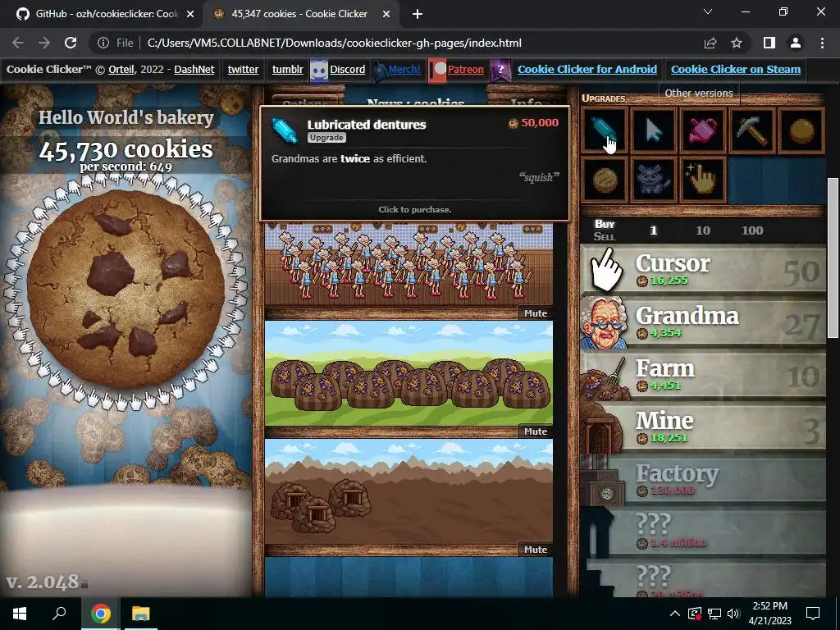Click the plain cookie upgrade in top row
The width and height of the screenshot is (840, 630).
[x=801, y=130]
